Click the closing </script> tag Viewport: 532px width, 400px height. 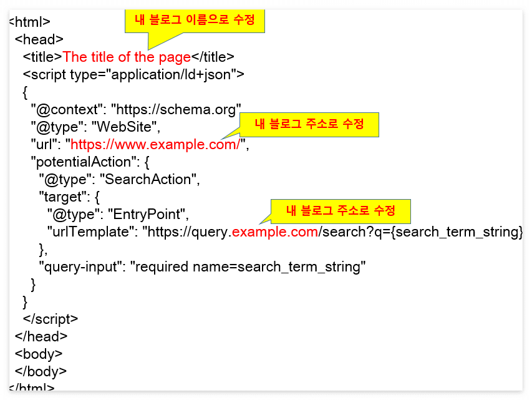point(51,319)
